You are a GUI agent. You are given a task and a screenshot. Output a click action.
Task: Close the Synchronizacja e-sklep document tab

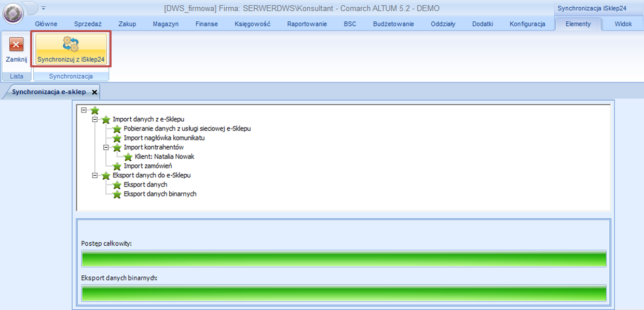94,92
